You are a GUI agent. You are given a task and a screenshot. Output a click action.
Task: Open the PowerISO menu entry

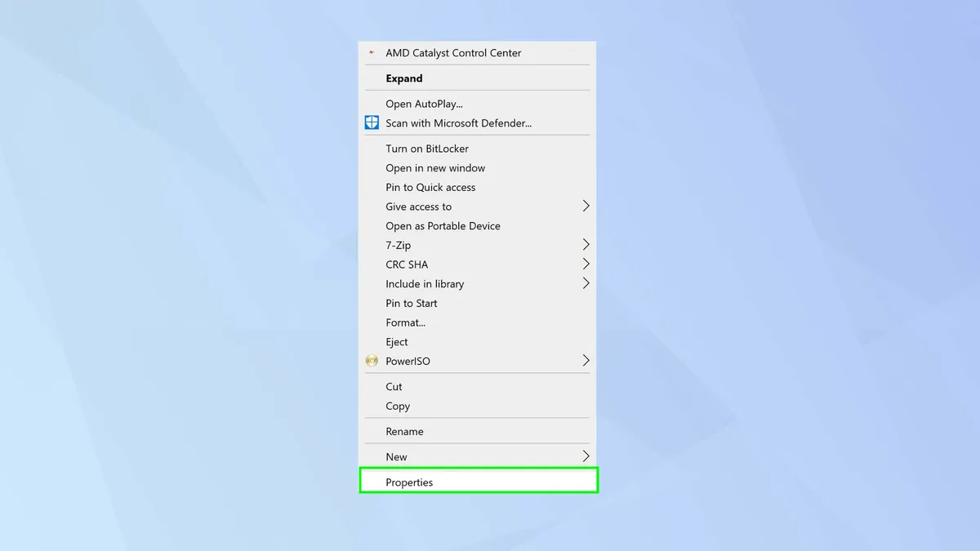pyautogui.click(x=478, y=361)
